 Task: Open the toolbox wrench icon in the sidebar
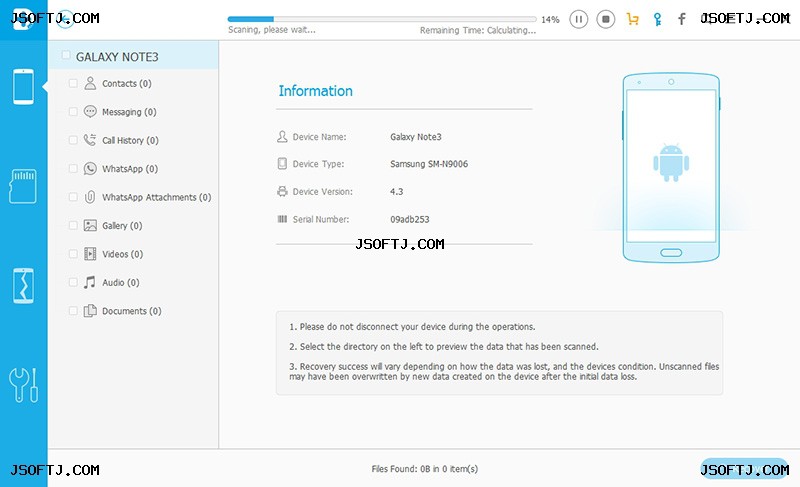click(23, 385)
